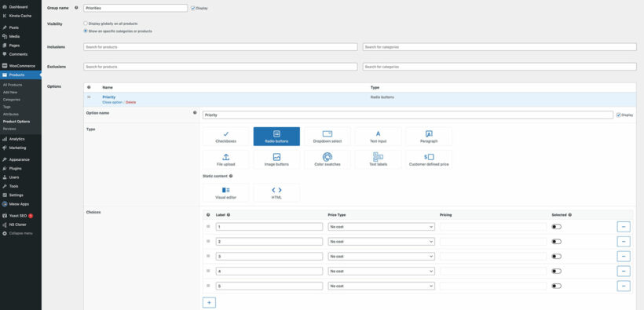Remove choice 1 with minus button
Image resolution: width=644 pixels, height=310 pixels.
[624, 227]
